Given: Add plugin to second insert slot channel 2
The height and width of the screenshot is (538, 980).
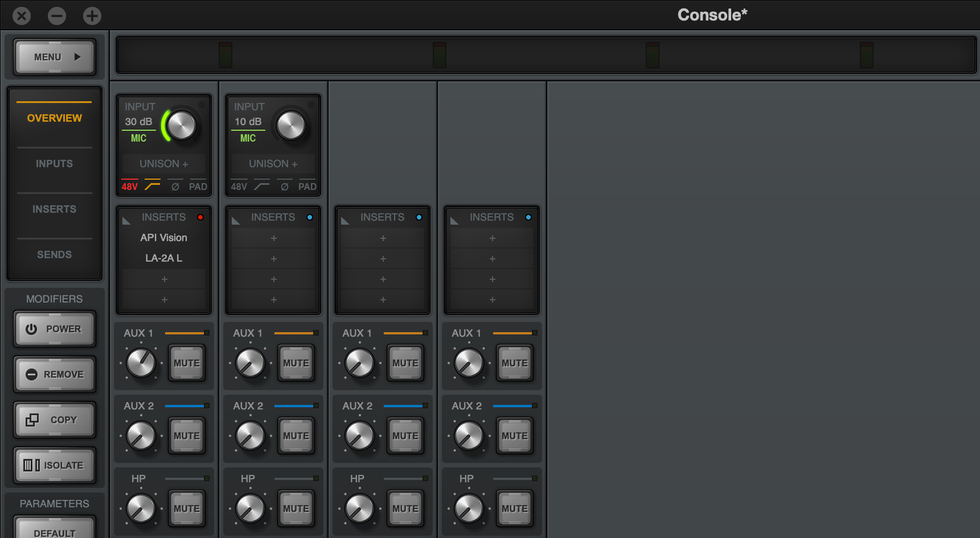Looking at the screenshot, I should coord(273,259).
